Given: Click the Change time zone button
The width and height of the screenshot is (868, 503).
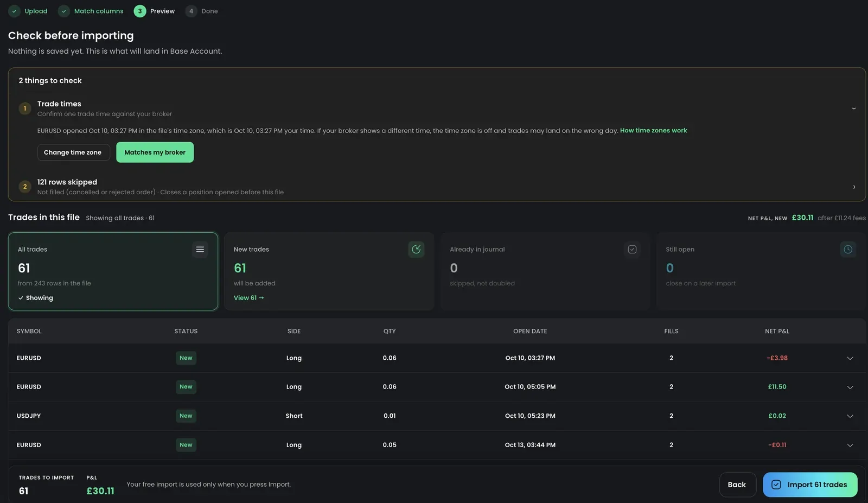Looking at the screenshot, I should tap(73, 152).
